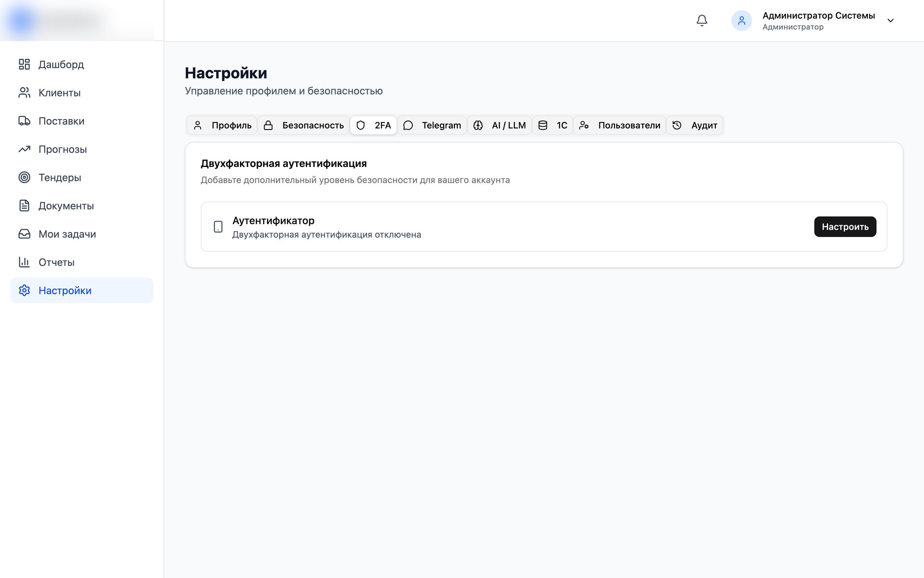
Task: Click the Администратор role label
Action: 793,27
